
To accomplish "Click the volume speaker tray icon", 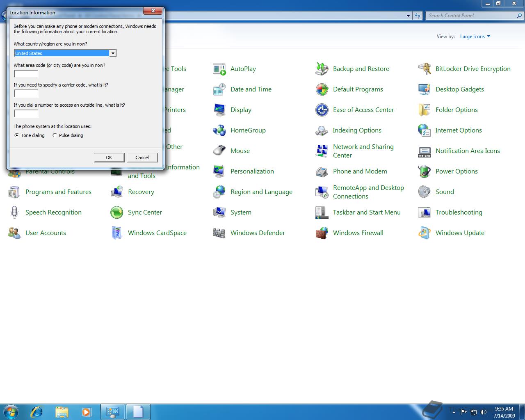I will pyautogui.click(x=483, y=412).
